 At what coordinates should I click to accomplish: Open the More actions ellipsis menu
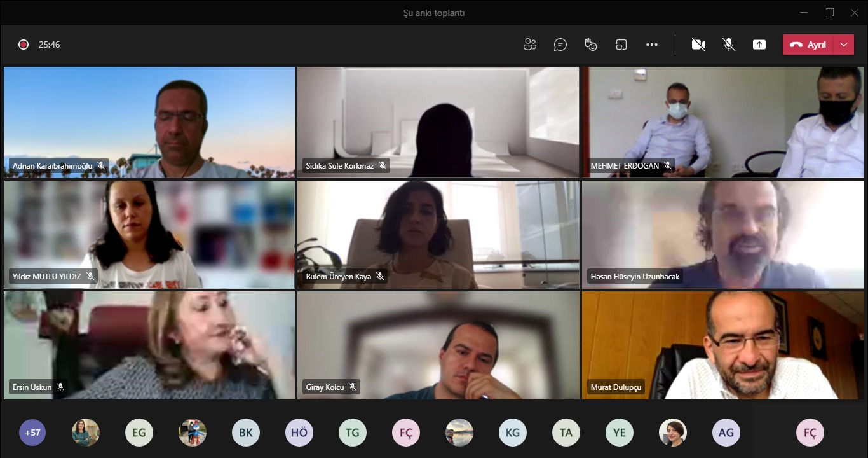click(651, 45)
